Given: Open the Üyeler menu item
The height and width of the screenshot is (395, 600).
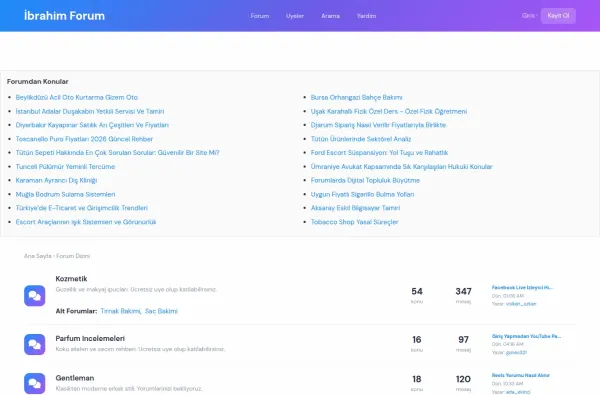Looking at the screenshot, I should click(x=295, y=16).
